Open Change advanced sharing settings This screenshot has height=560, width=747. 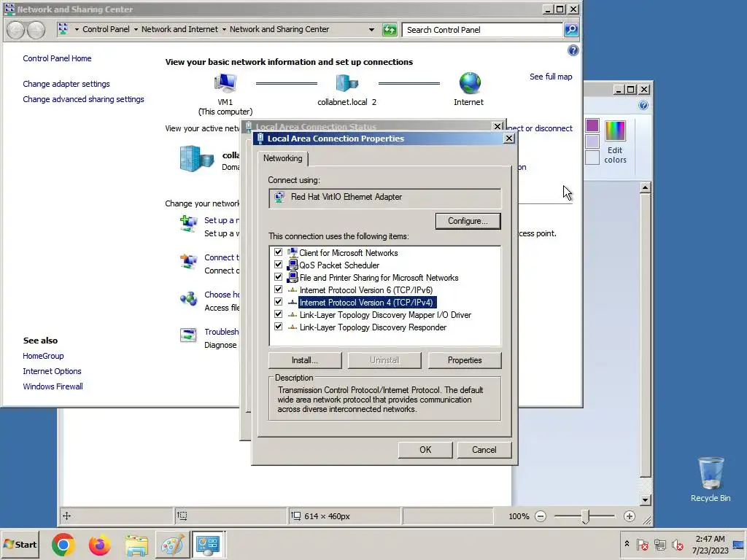pos(83,99)
